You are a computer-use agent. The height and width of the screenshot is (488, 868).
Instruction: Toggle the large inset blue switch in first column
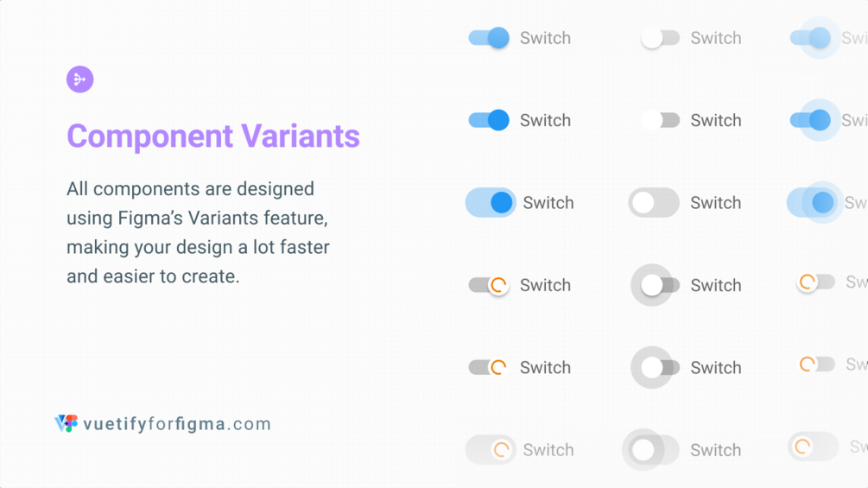pos(491,203)
